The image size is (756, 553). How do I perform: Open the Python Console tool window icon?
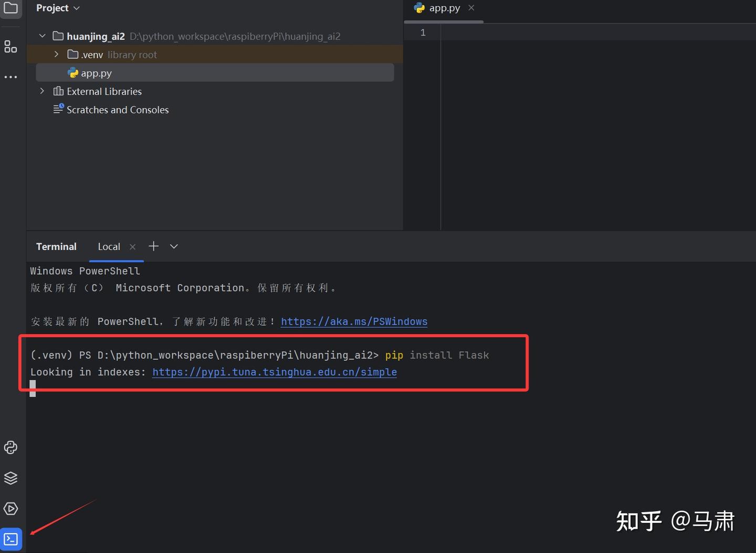coord(10,447)
